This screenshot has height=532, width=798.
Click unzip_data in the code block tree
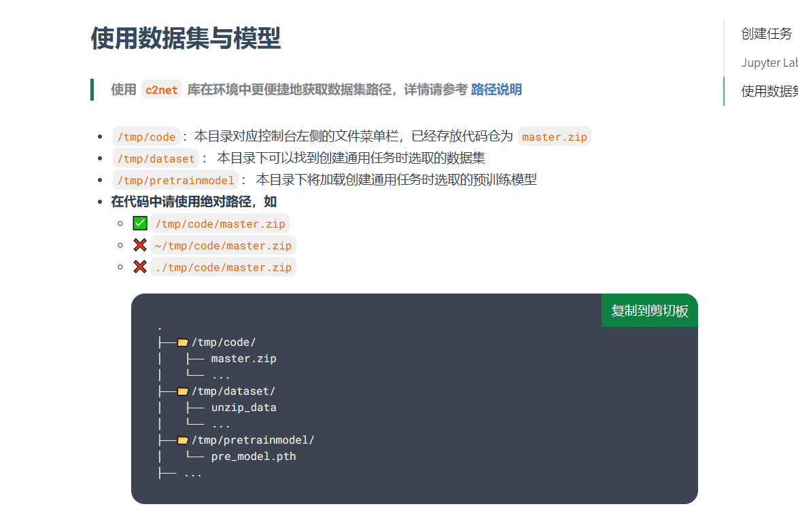pos(244,408)
